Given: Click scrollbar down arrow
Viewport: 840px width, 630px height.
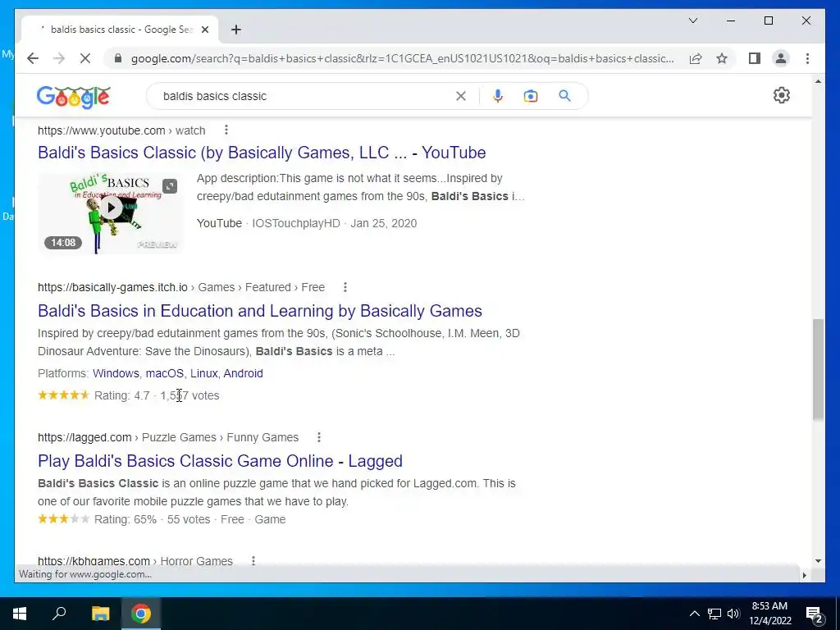Looking at the screenshot, I should pos(818,561).
